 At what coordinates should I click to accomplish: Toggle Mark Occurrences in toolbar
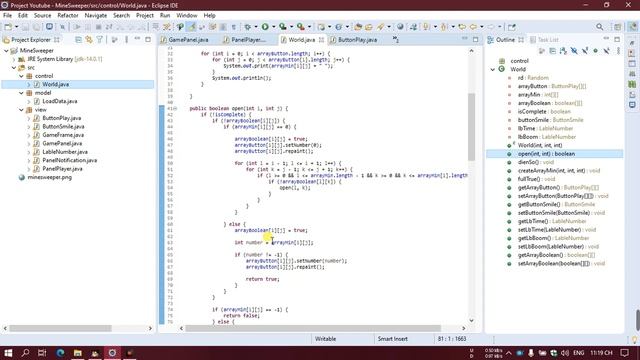pos(191,27)
